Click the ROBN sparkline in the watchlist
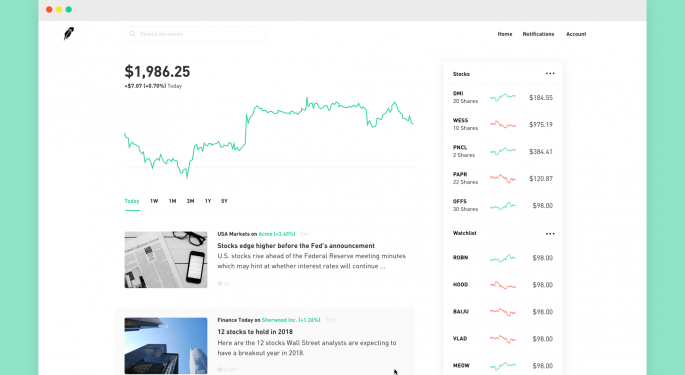The width and height of the screenshot is (685, 375). [503, 258]
